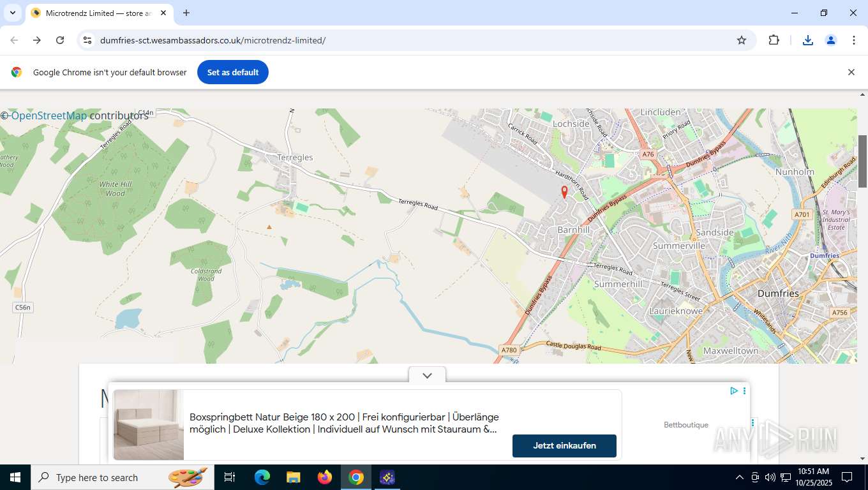Click the Barnhill label on map
The width and height of the screenshot is (868, 490).
click(574, 230)
